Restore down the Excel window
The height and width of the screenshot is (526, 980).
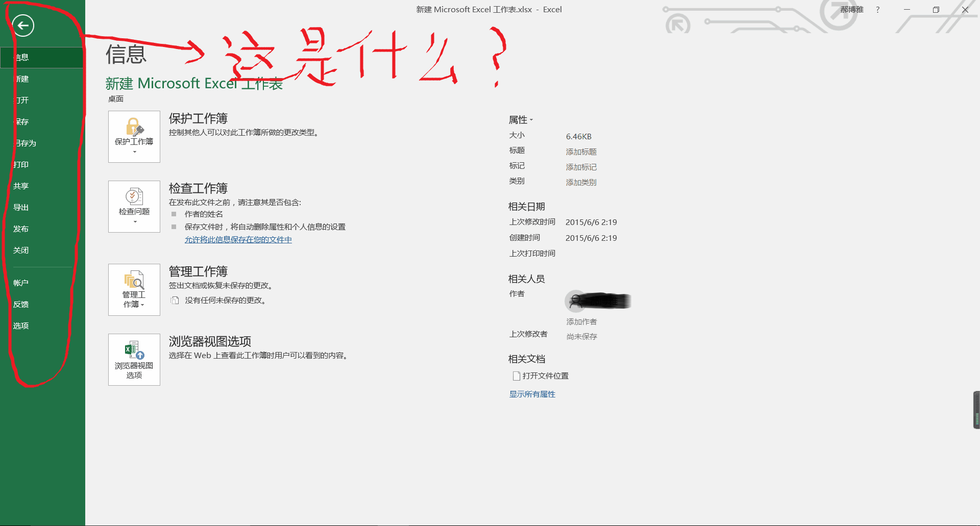click(x=936, y=10)
